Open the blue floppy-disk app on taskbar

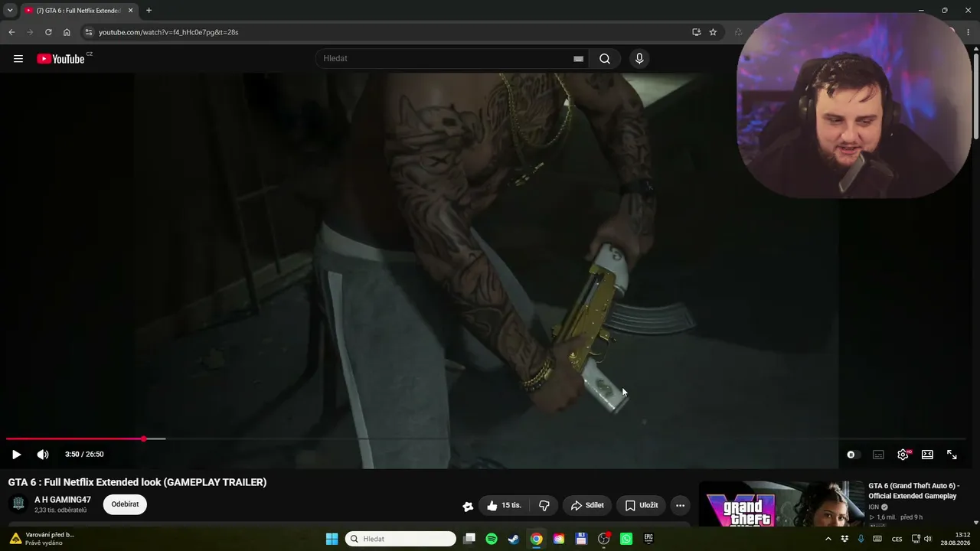(x=581, y=539)
